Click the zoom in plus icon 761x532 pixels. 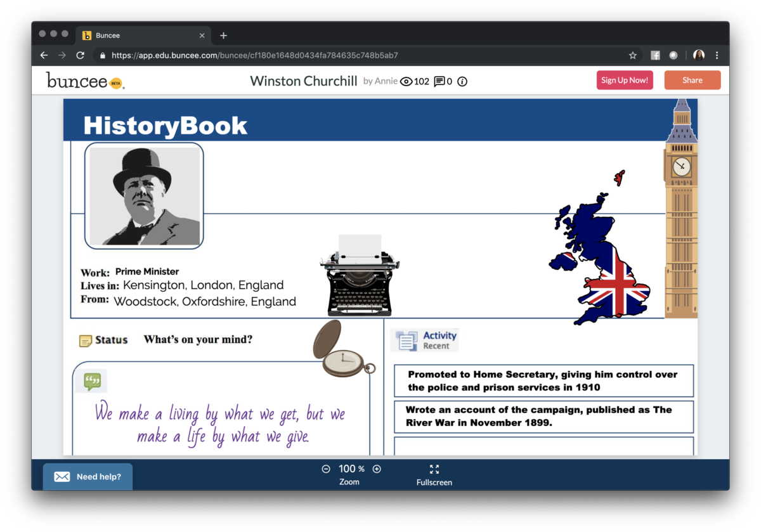(x=377, y=469)
